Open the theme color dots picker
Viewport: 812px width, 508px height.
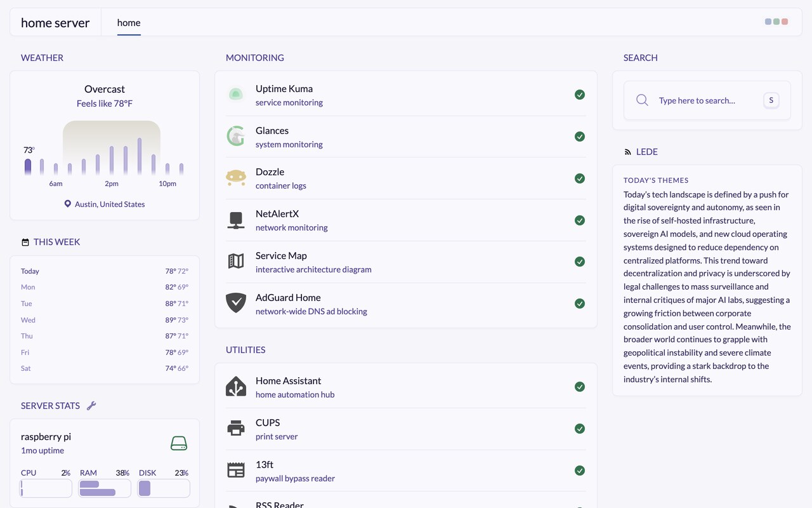point(776,22)
